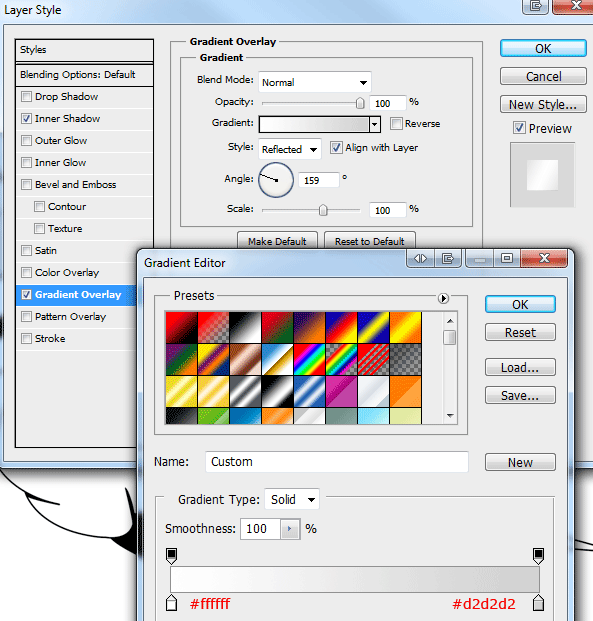Click the Save... button
593x621 pixels.
pos(520,395)
